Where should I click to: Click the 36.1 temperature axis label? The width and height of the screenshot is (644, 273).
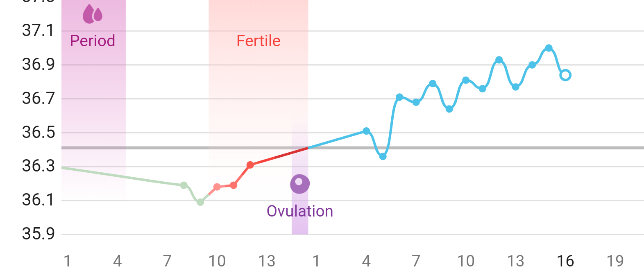pyautogui.click(x=38, y=200)
